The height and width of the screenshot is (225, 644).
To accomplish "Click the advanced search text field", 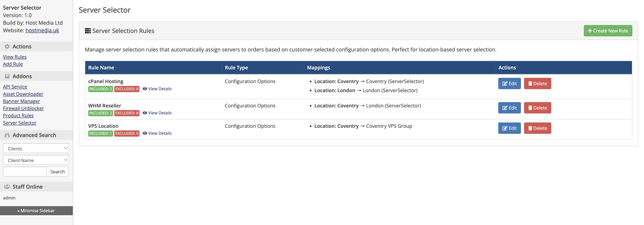I will (x=25, y=172).
